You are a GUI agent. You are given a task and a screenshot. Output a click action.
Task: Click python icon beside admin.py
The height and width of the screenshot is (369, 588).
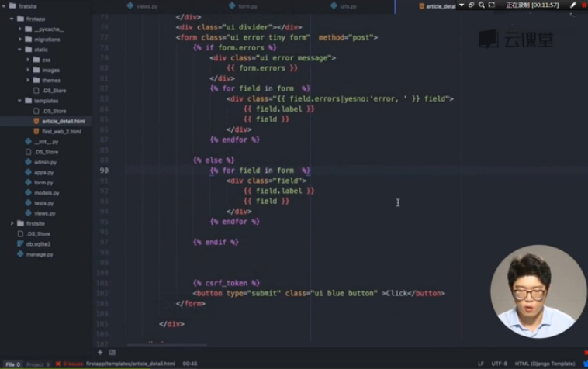tap(28, 162)
